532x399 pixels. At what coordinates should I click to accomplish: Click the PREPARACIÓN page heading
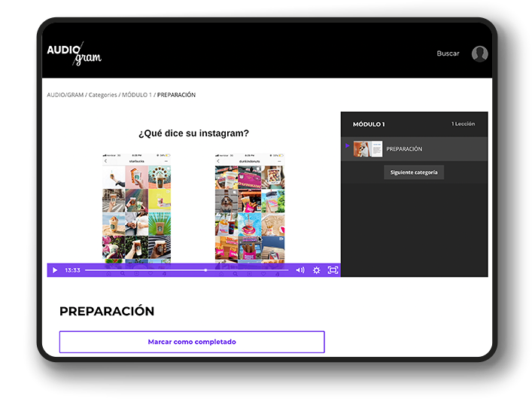point(107,312)
